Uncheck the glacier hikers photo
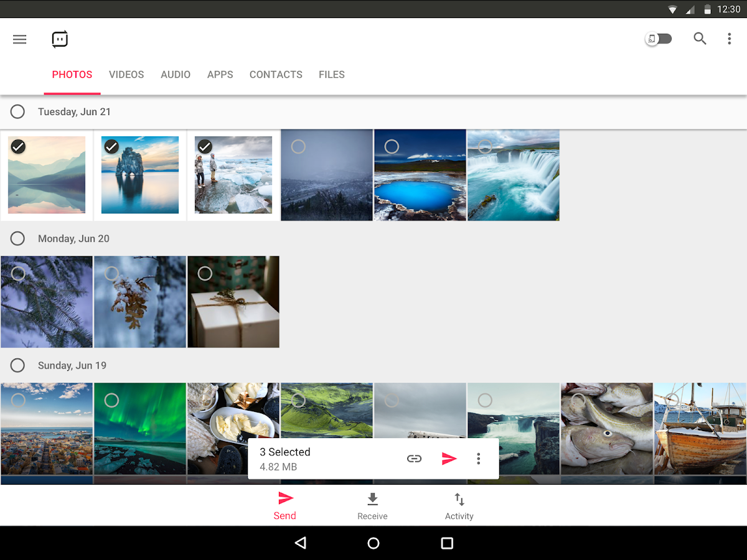This screenshot has height=560, width=747. click(205, 146)
